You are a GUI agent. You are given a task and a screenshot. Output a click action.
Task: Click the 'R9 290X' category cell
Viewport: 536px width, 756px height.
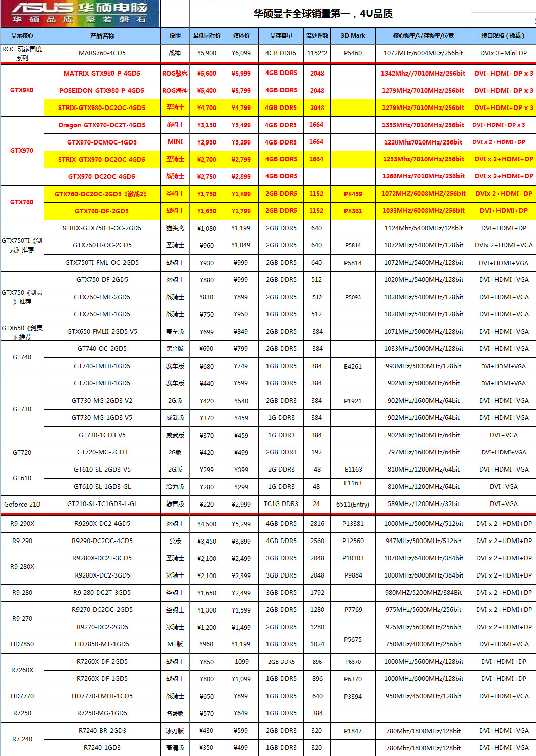point(22,524)
